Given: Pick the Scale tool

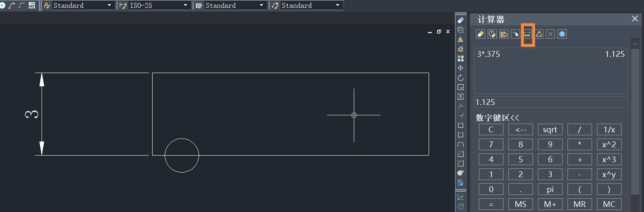Looking at the screenshot, I should [460, 87].
